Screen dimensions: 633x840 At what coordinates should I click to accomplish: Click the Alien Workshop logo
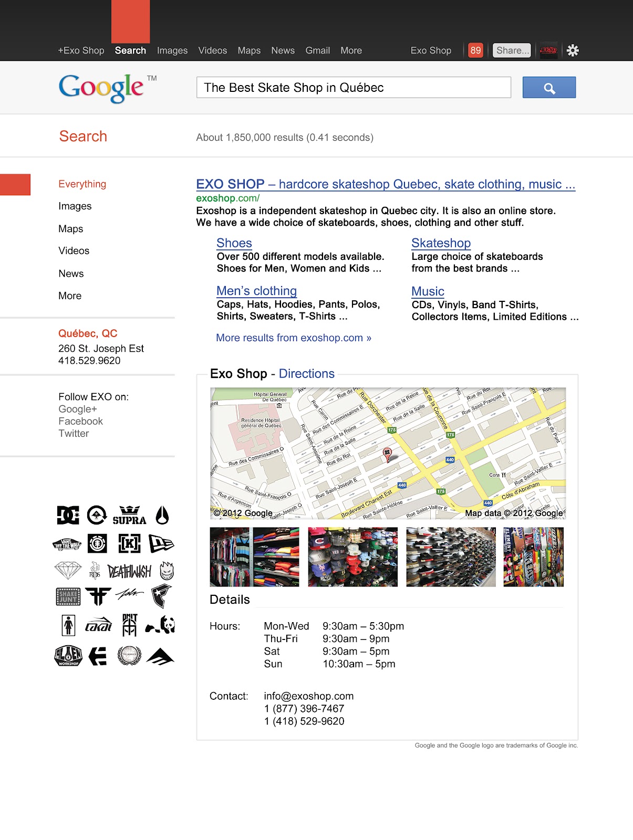pos(68,656)
